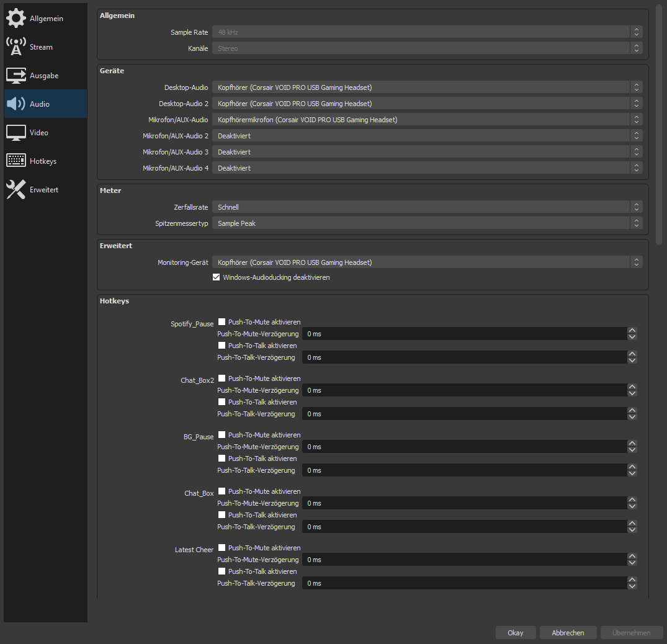Increase Spotify_Pause Push-To-Mute delay with up arrow
The image size is (667, 644).
[632, 331]
